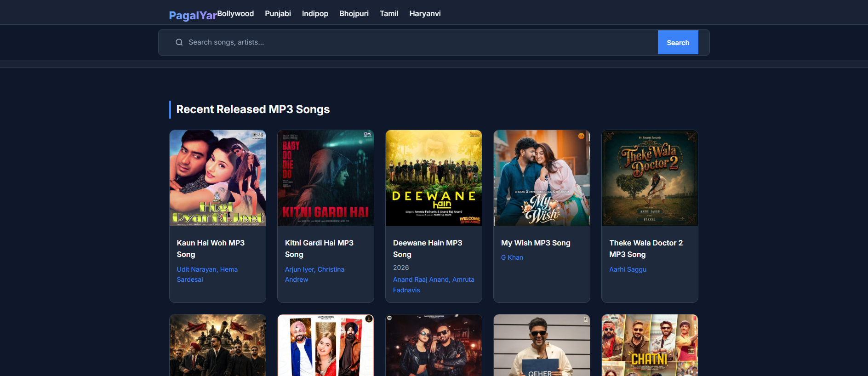Open the Aarhi Saggu artist link
The image size is (868, 376).
point(628,269)
